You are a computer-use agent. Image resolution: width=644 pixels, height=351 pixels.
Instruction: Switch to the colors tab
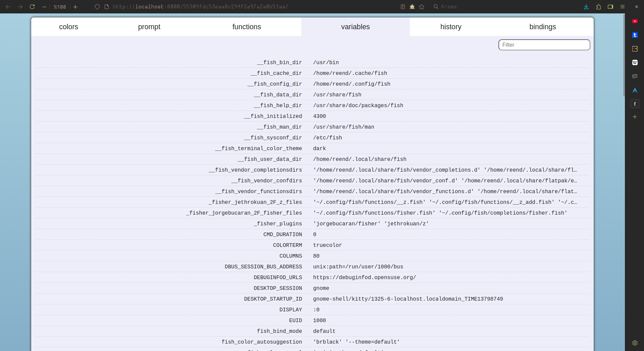68,27
